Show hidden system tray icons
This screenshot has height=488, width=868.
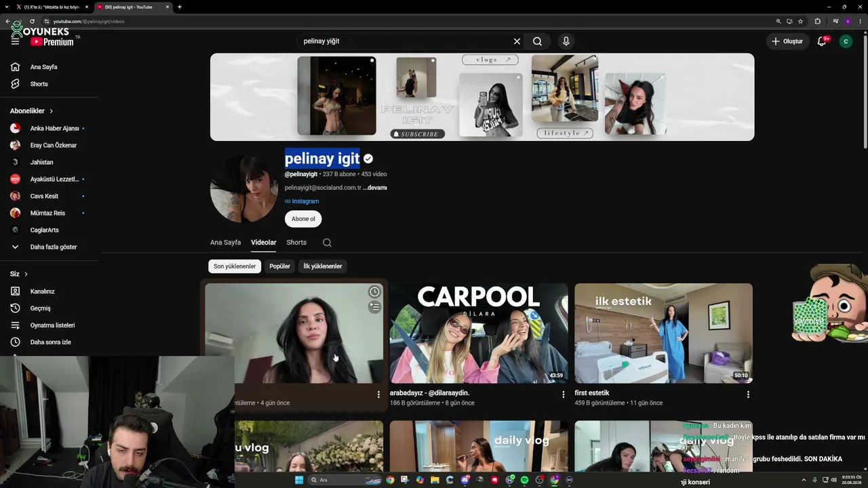(x=804, y=480)
